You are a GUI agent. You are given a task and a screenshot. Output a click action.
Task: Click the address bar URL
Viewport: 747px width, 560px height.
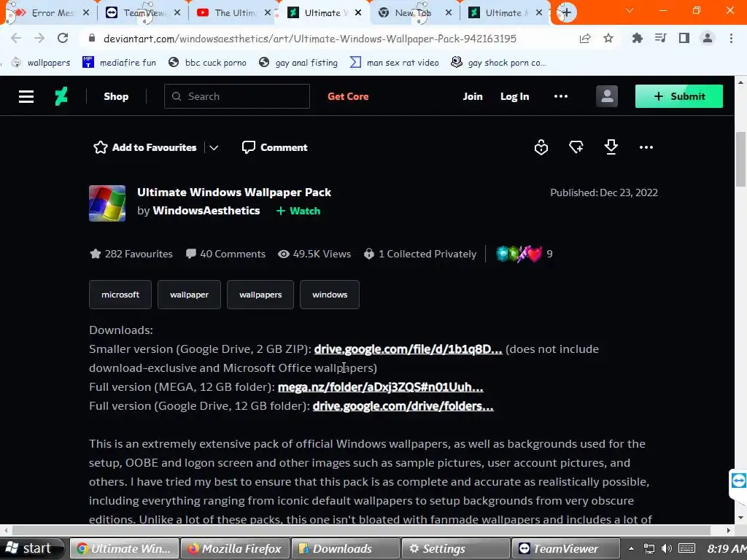pos(309,39)
